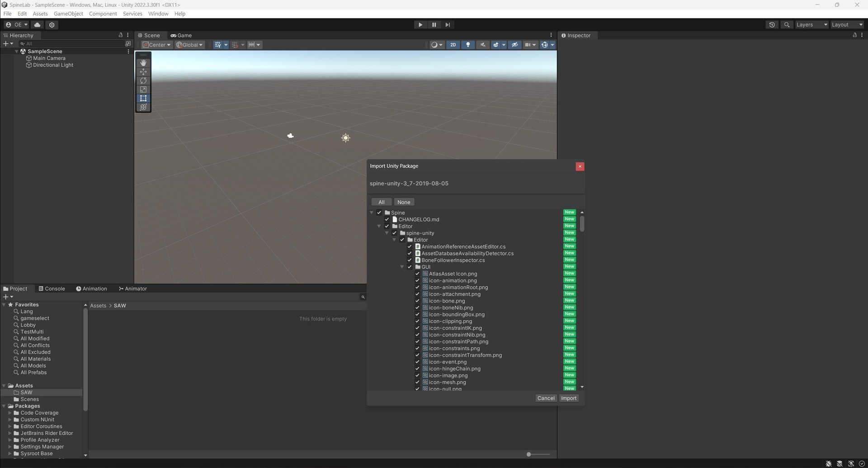This screenshot has width=868, height=468.
Task: Select the Move tool
Action: point(143,72)
